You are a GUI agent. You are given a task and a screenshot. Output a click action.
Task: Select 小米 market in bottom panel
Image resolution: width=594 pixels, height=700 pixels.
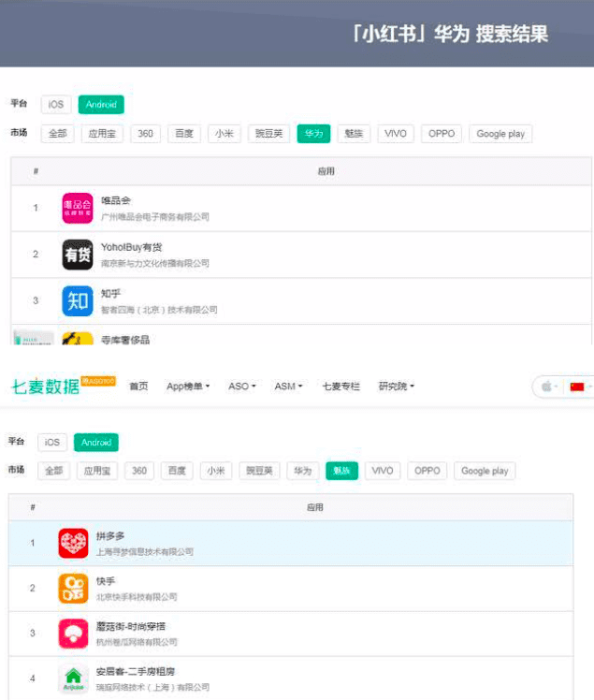[216, 471]
